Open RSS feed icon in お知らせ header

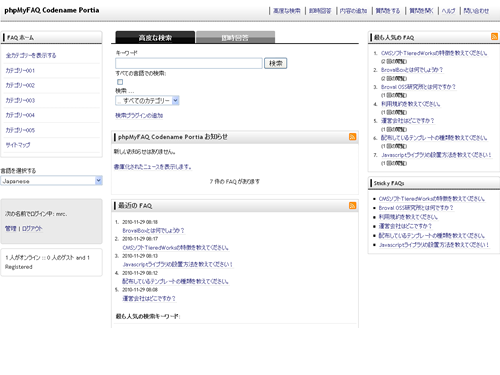tap(352, 137)
